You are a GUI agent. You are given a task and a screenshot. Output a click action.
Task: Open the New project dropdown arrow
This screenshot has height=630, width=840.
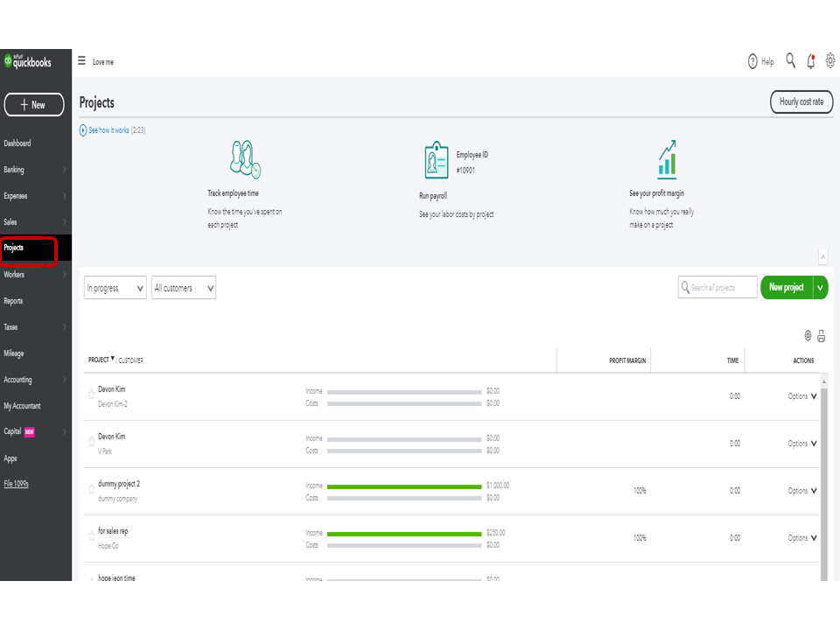(820, 287)
